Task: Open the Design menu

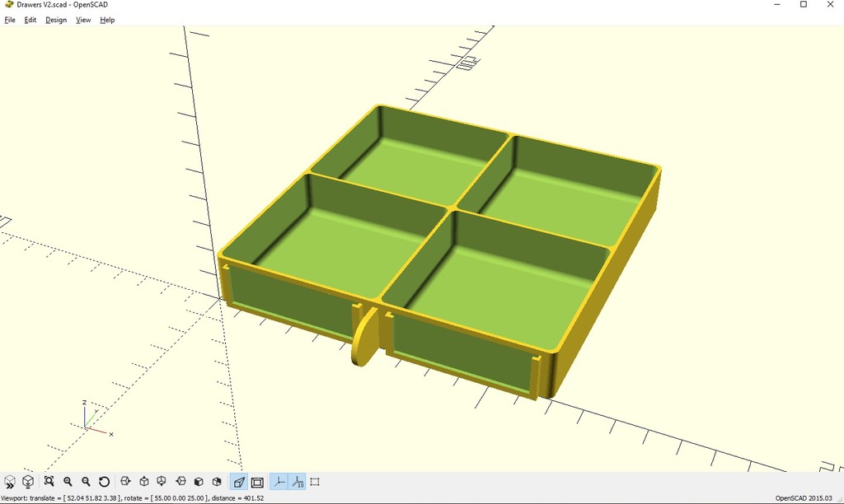Action: coord(56,20)
